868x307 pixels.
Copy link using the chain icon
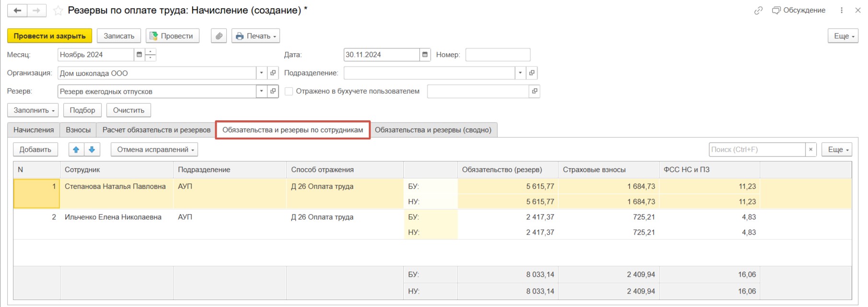tap(758, 10)
